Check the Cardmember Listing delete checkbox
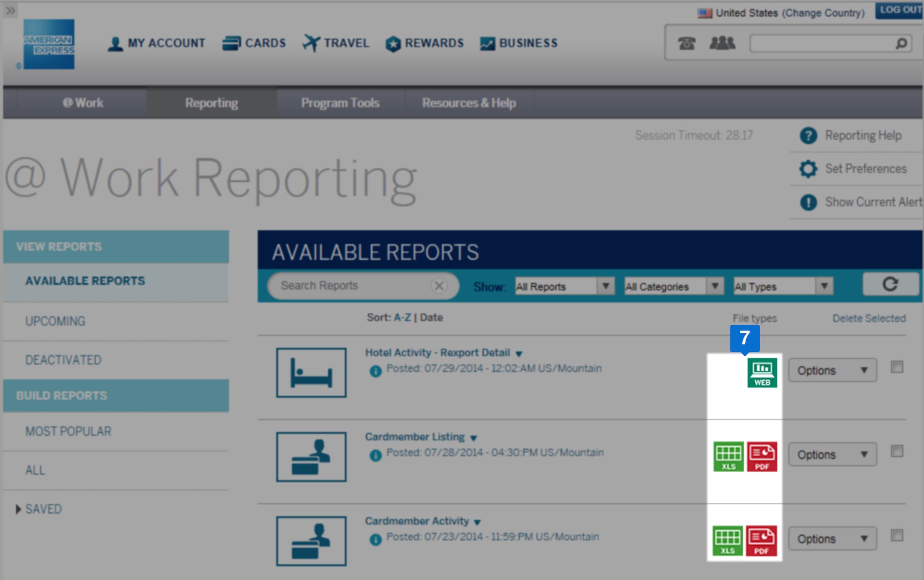Image resolution: width=924 pixels, height=580 pixels. click(x=897, y=451)
